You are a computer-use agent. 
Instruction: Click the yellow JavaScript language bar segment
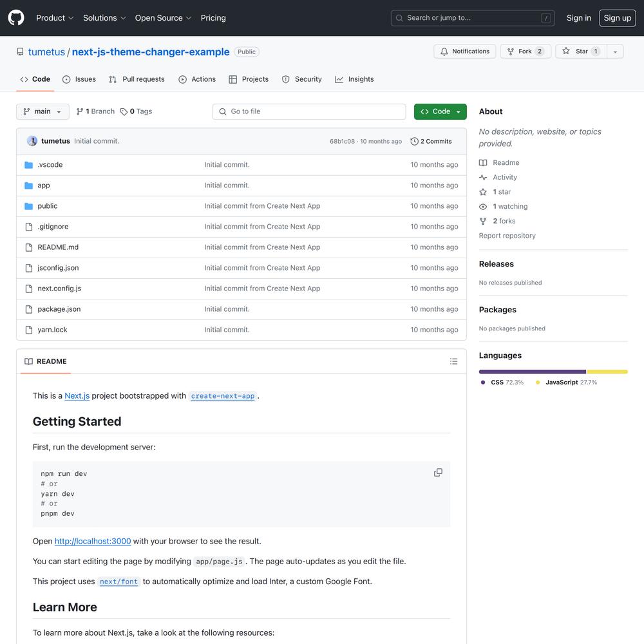(x=607, y=372)
